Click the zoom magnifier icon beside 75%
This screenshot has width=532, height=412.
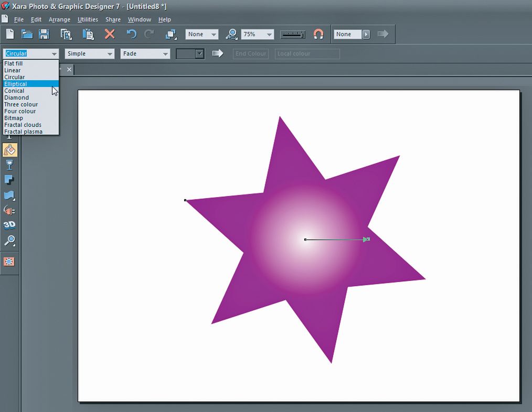coord(232,34)
